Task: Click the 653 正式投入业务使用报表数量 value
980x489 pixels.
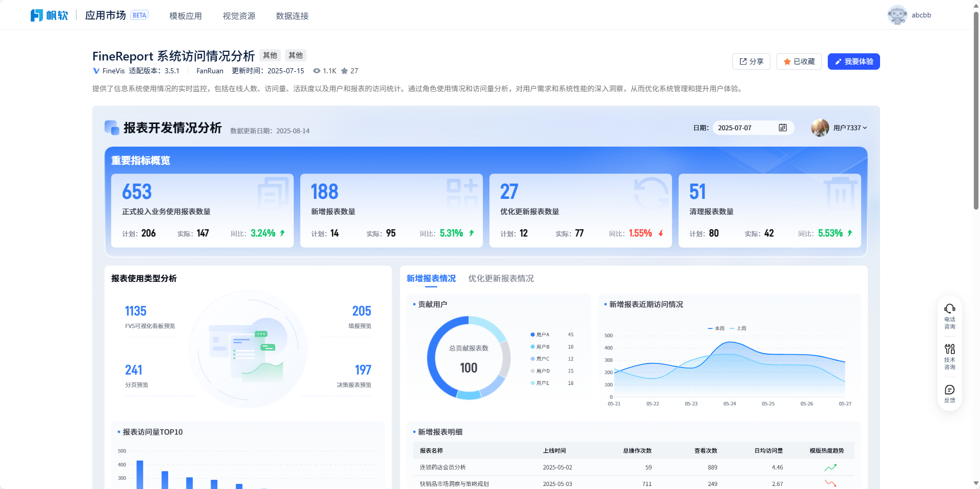Action: tap(137, 192)
